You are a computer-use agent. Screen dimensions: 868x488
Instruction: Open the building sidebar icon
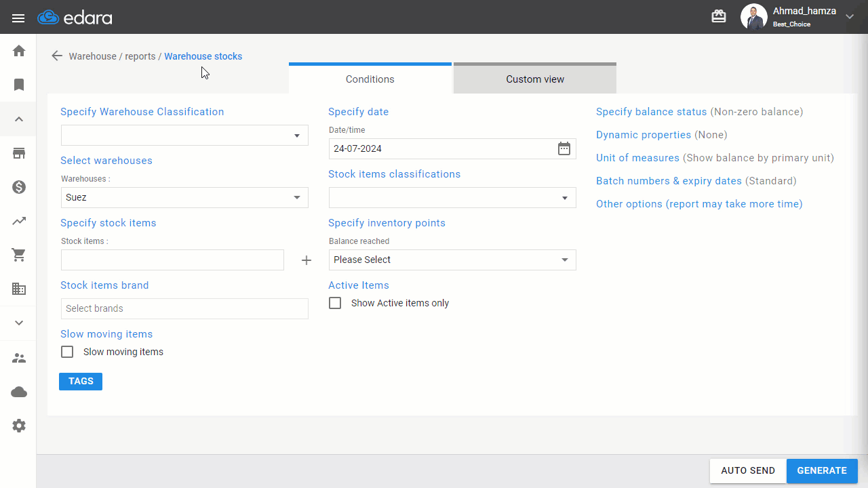click(x=19, y=289)
